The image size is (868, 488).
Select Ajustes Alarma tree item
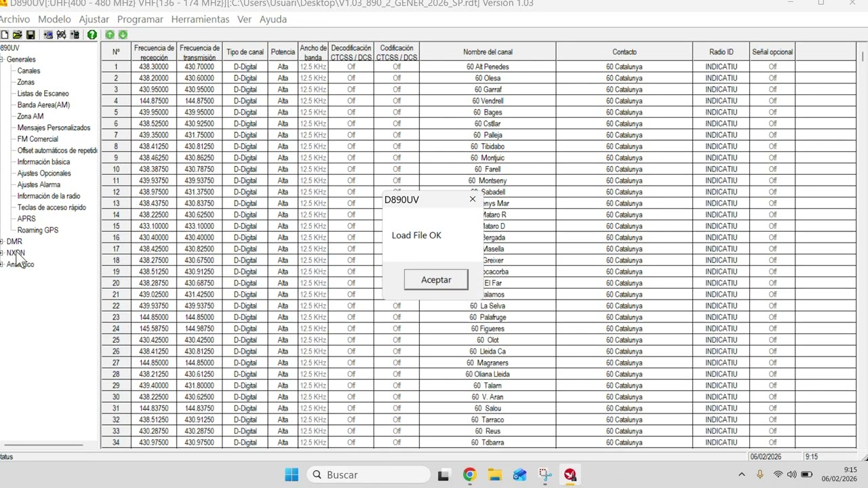39,184
